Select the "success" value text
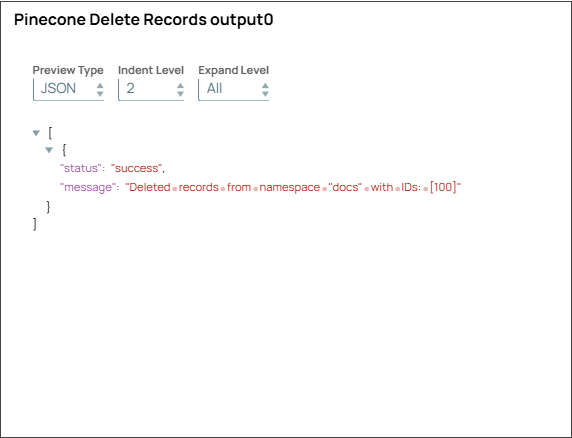Screen dimensions: 572x438 [x=136, y=168]
